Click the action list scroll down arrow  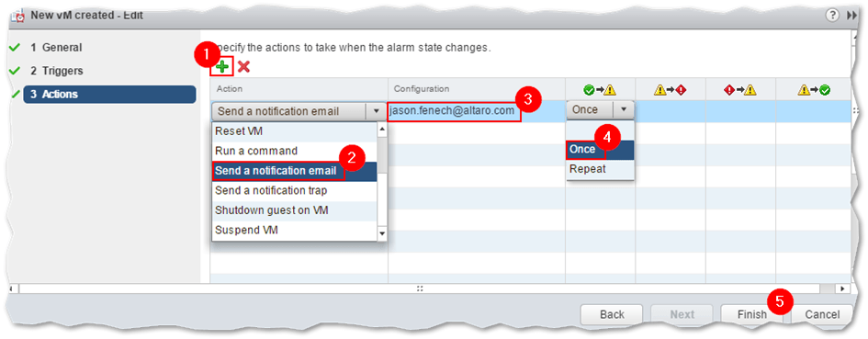click(381, 233)
